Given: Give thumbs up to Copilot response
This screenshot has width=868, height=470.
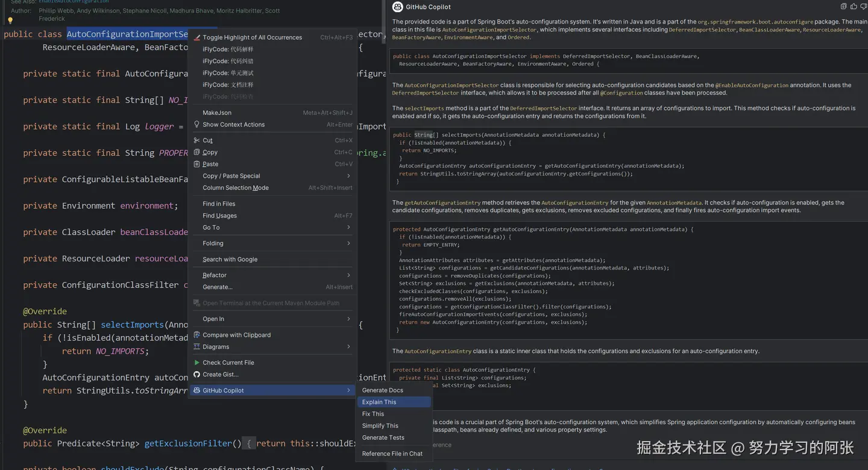Looking at the screenshot, I should pos(853,7).
